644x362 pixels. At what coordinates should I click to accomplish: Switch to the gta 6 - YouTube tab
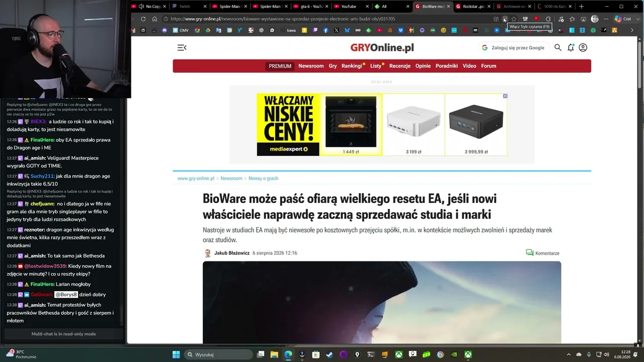tap(311, 7)
